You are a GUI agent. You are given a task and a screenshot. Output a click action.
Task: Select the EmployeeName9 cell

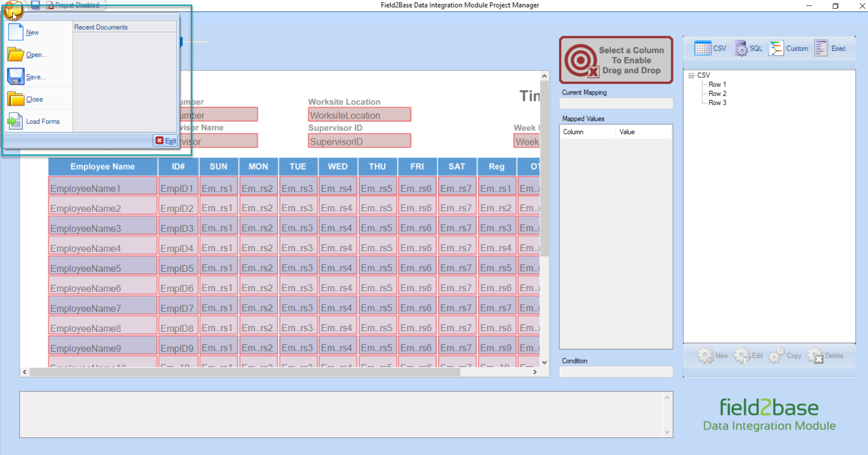pyautogui.click(x=103, y=345)
